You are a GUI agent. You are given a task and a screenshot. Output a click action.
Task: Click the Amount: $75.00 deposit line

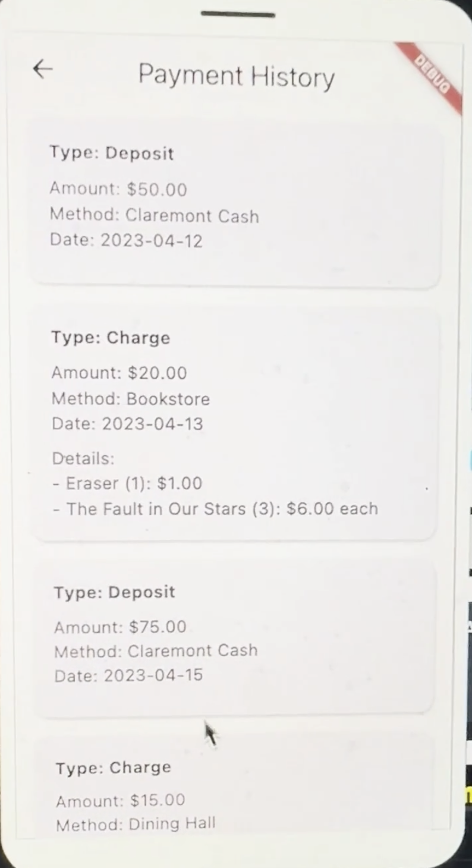120,627
